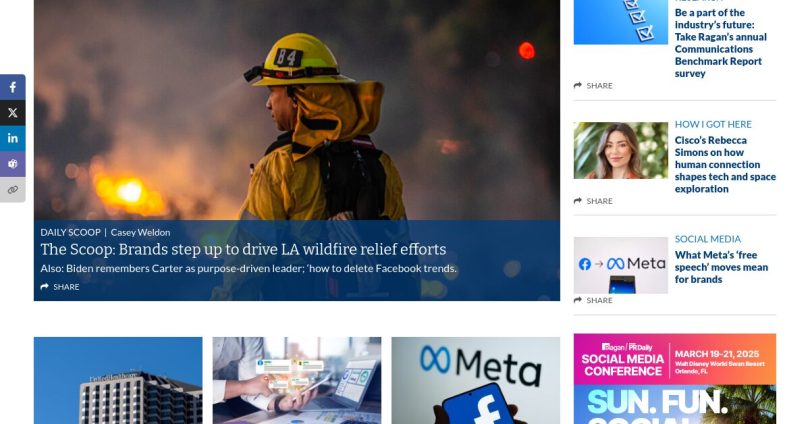The width and height of the screenshot is (810, 424).
Task: Open the Social Media Conference banner ad
Action: [675, 379]
